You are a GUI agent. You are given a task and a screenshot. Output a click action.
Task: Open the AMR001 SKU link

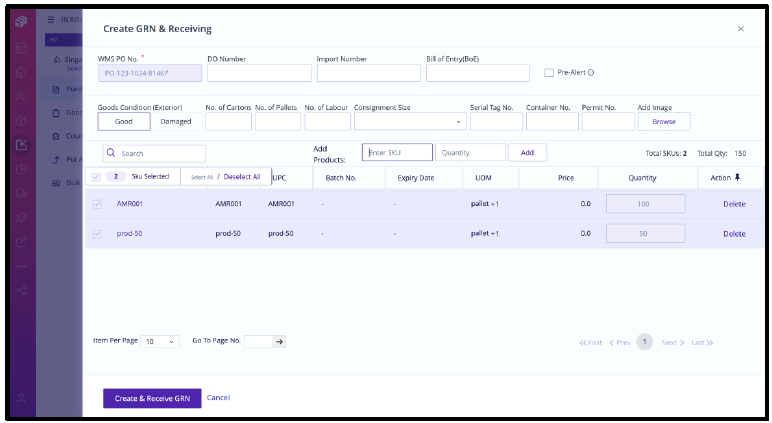click(x=129, y=204)
